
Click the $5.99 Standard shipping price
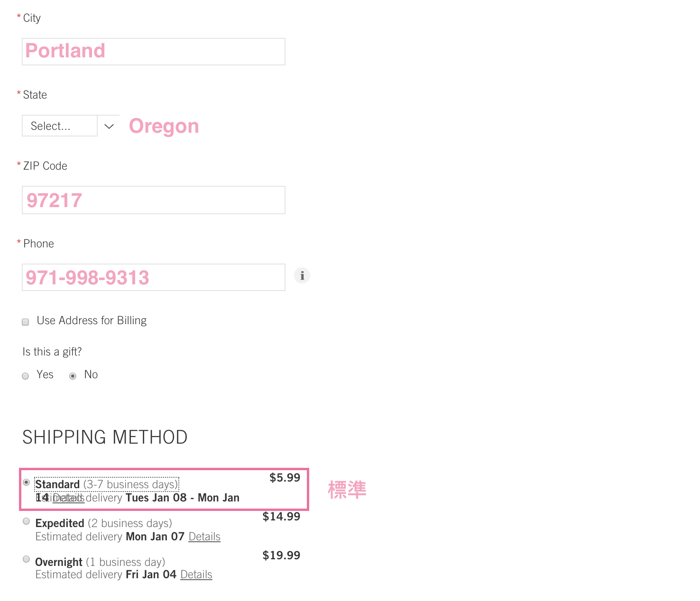[x=285, y=478]
